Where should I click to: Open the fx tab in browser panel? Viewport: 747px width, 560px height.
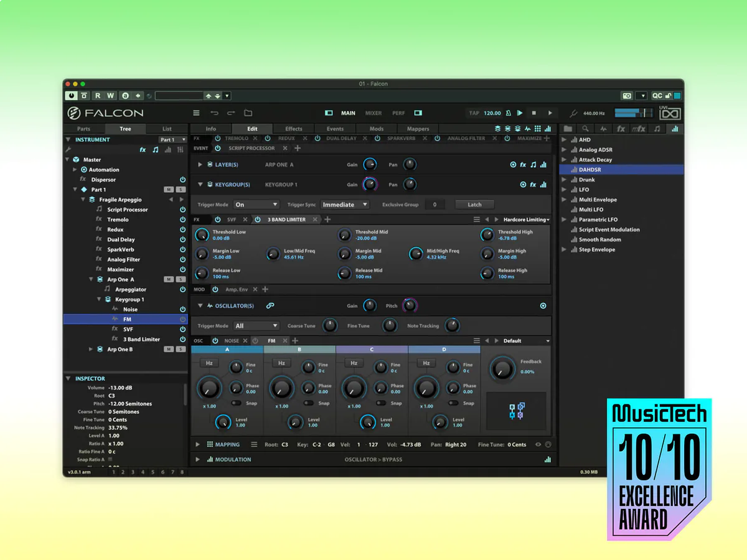click(621, 129)
